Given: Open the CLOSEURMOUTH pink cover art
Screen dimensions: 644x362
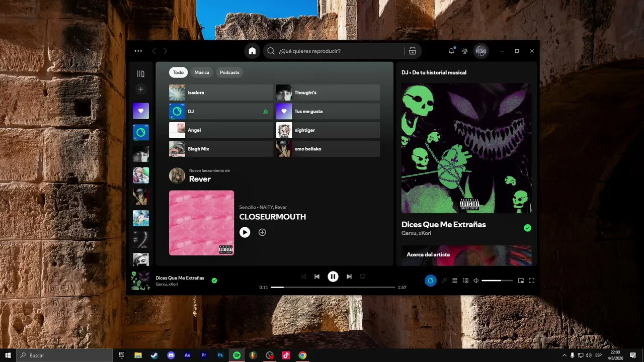Looking at the screenshot, I should [201, 223].
